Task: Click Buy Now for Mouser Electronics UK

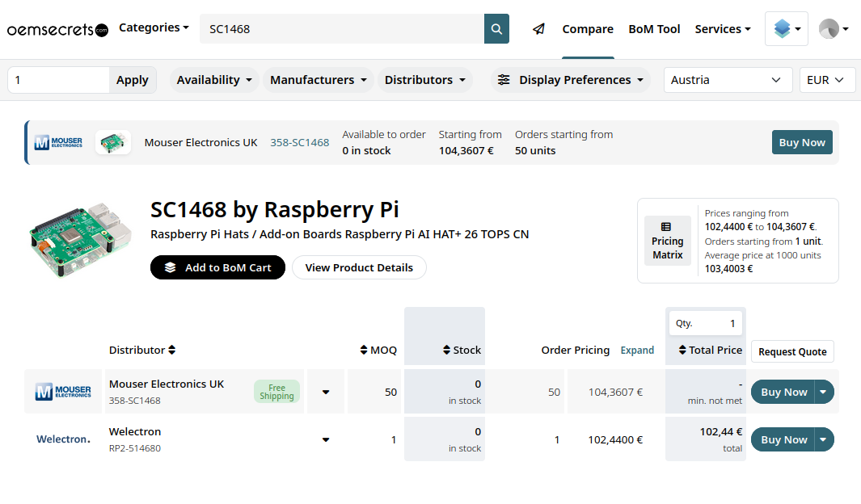Action: (783, 392)
